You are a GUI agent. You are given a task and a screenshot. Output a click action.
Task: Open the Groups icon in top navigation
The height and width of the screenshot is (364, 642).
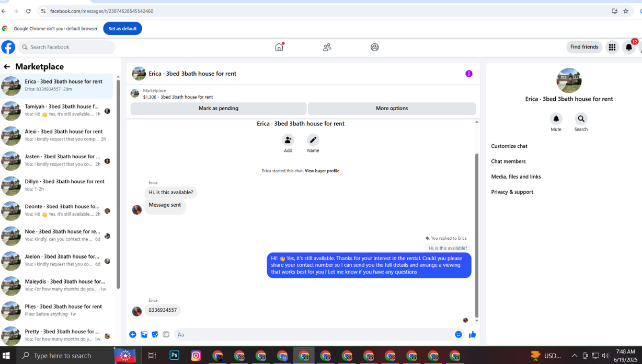(x=375, y=47)
